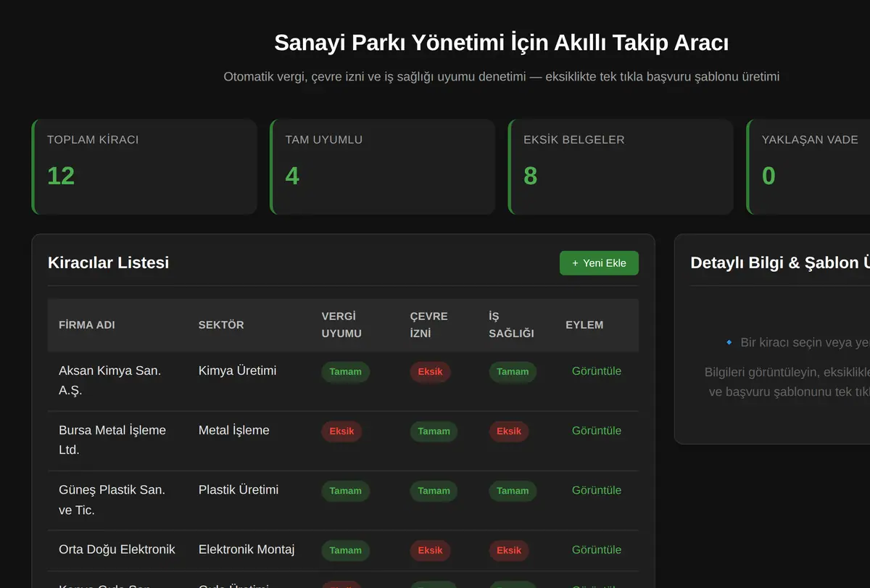Click the Çevre İzni column header
Viewport: 870px width, 588px height.
(429, 325)
